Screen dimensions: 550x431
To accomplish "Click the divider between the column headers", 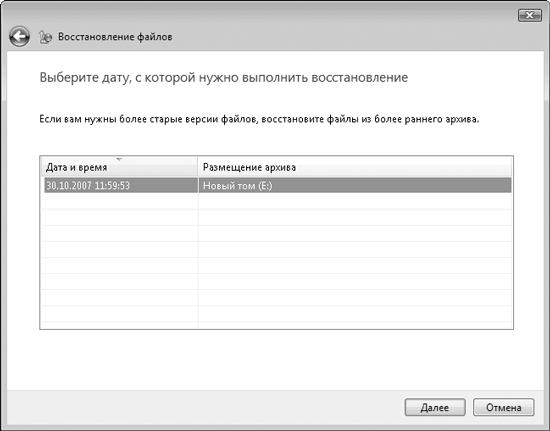I will 198,167.
